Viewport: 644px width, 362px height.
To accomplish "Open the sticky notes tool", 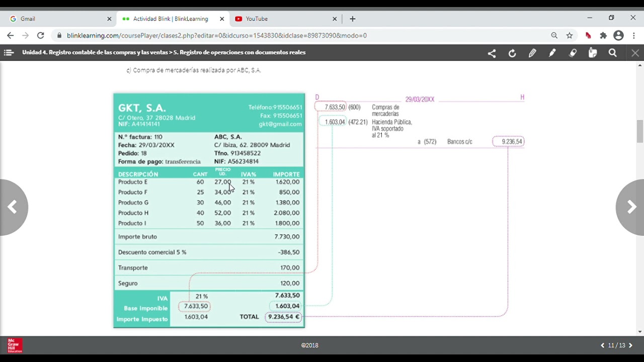I will 593,53.
